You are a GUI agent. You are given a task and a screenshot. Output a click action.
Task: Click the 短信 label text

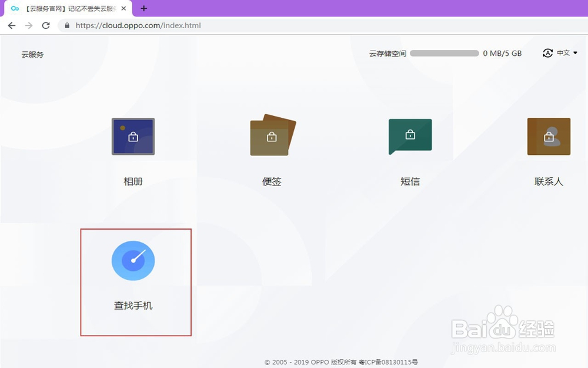(x=410, y=182)
